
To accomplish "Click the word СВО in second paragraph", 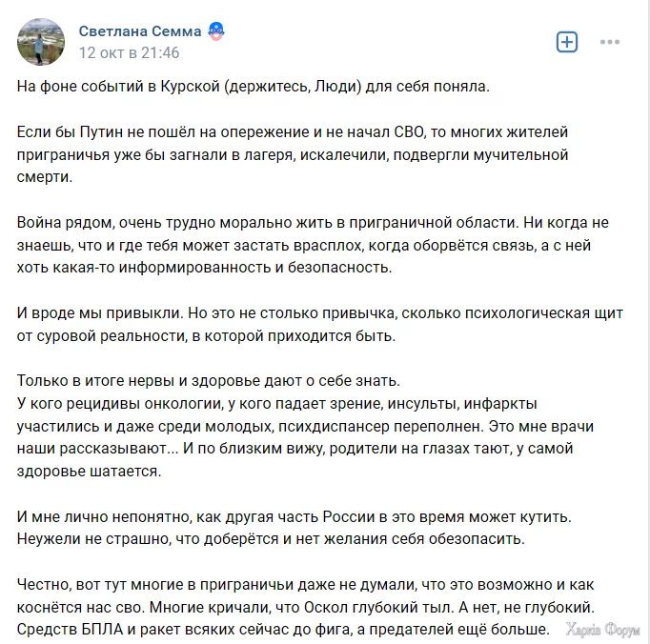I will [408, 131].
